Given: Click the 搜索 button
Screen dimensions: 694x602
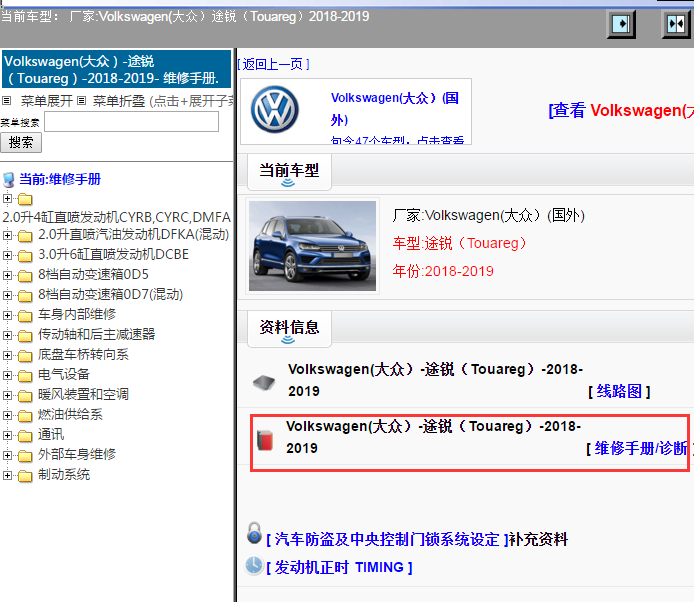Looking at the screenshot, I should [21, 143].
